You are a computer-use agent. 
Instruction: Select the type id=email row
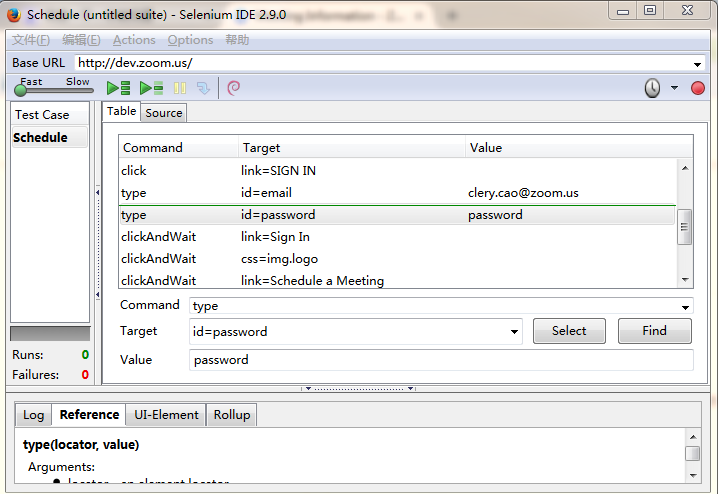click(397, 193)
